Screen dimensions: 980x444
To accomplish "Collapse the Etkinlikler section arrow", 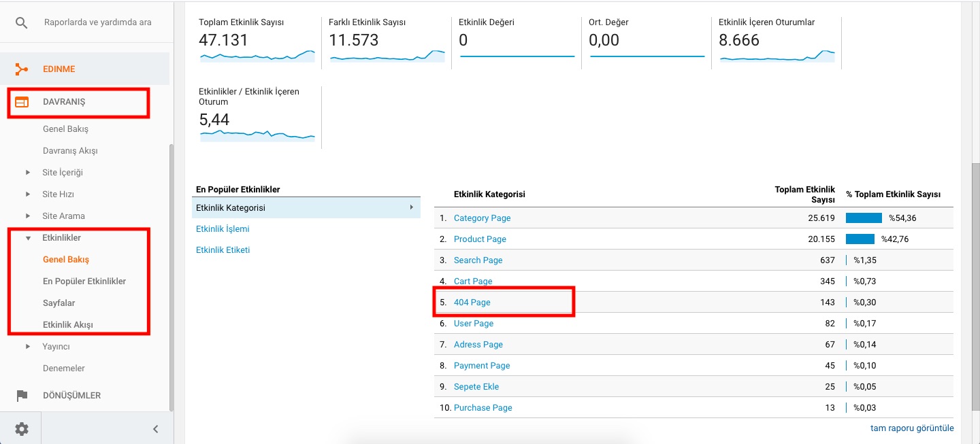I will pos(28,238).
